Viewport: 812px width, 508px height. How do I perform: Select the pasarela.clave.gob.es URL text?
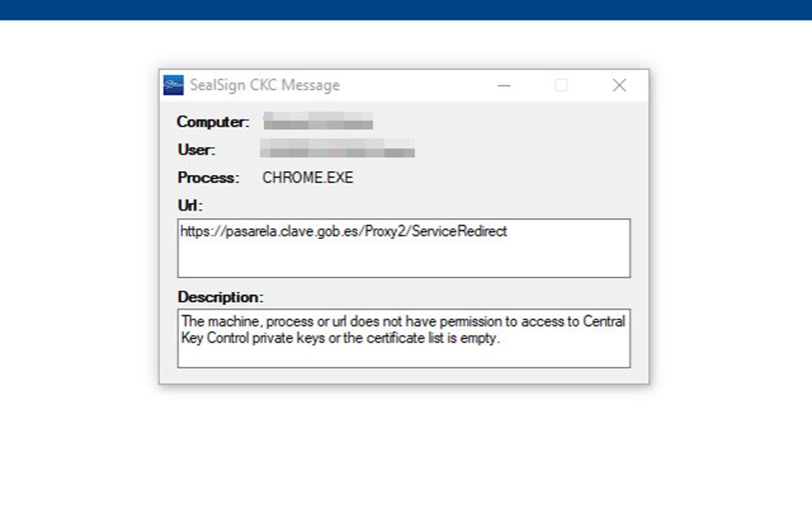click(344, 232)
